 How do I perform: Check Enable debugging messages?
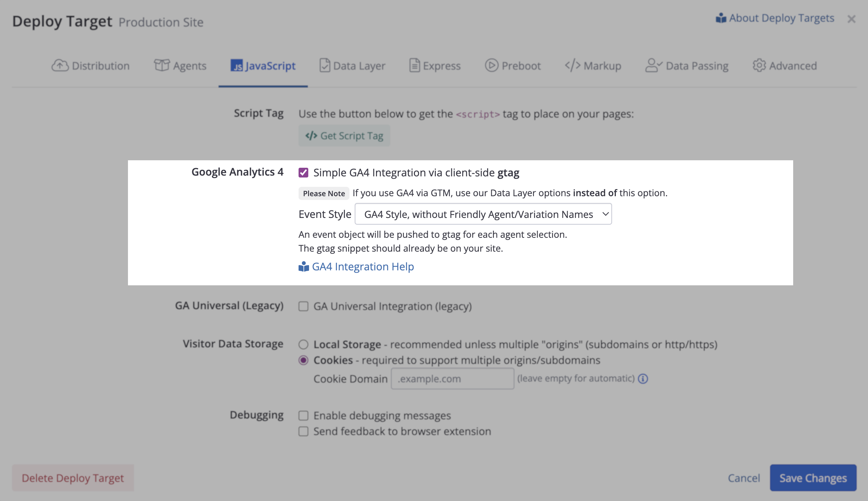tap(303, 416)
